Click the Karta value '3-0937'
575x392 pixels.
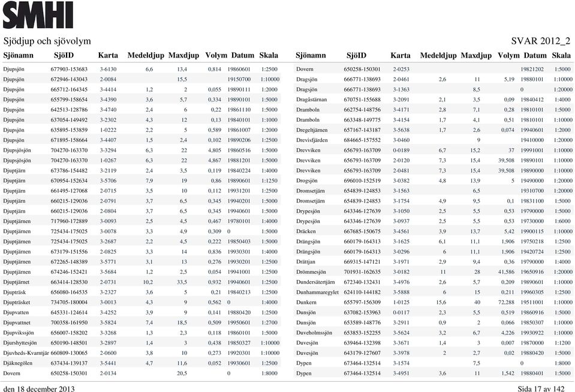(401, 221)
